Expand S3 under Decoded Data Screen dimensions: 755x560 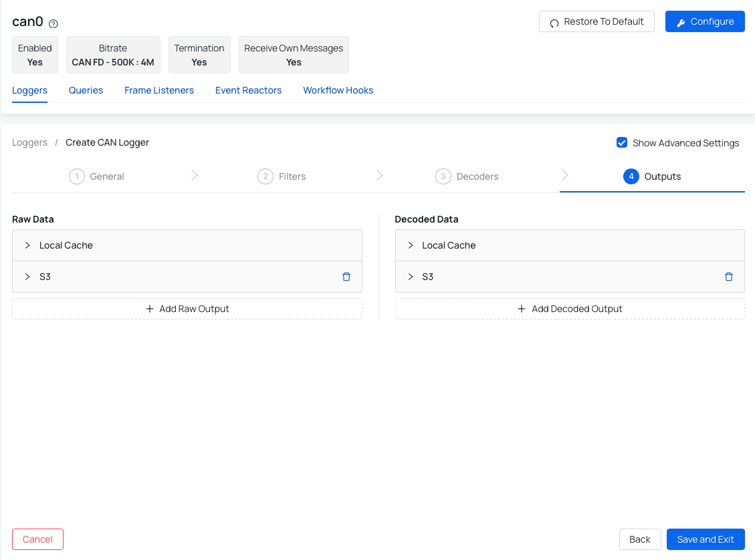pyautogui.click(x=411, y=277)
